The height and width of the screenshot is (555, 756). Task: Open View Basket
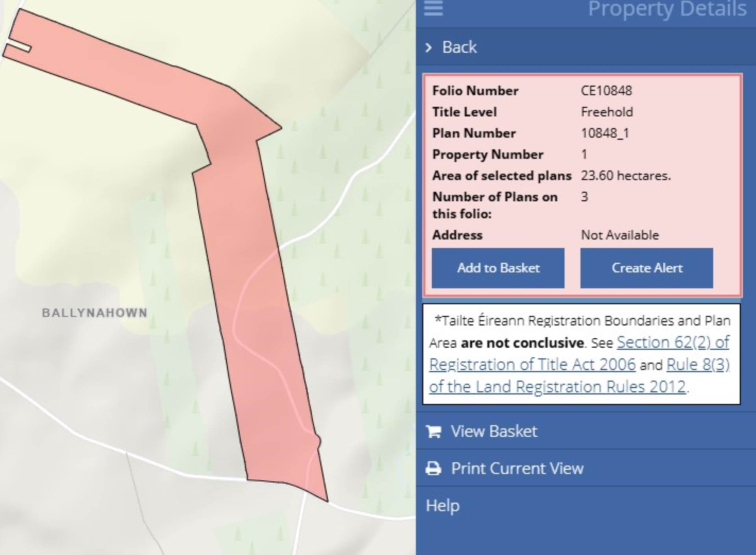[x=494, y=431]
